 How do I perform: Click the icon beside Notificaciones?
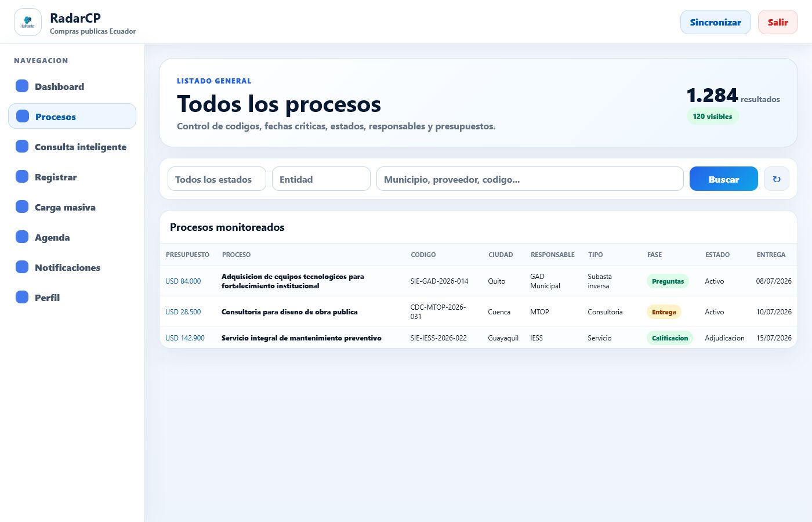point(22,267)
